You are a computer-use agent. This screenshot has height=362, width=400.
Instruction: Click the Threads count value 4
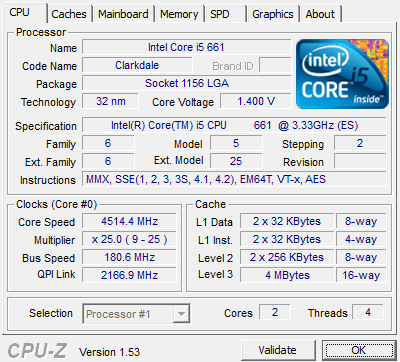(x=368, y=312)
